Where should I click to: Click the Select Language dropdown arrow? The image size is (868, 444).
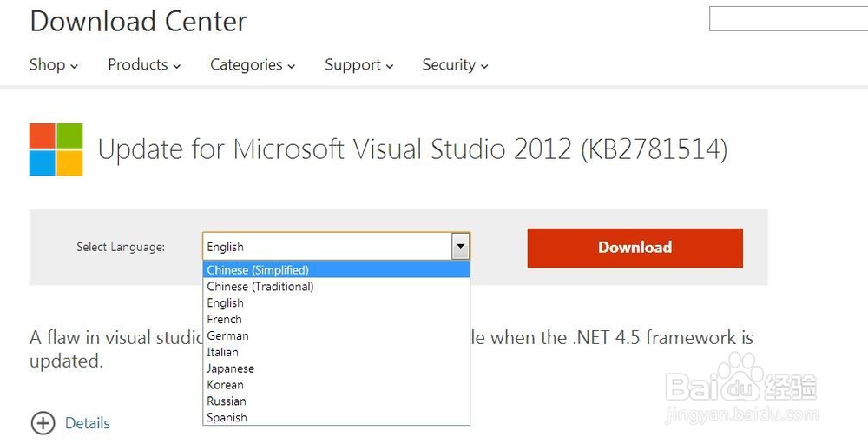pyautogui.click(x=461, y=246)
